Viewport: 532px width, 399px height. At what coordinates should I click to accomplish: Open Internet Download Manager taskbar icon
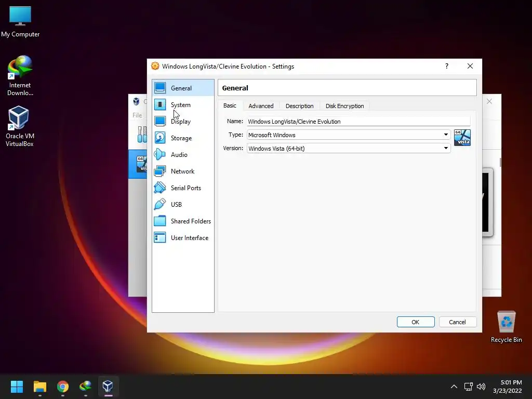click(x=86, y=387)
